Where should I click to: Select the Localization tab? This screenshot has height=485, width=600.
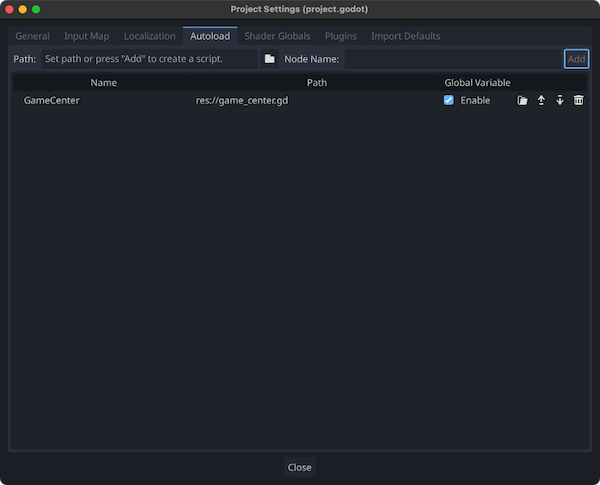pos(149,36)
